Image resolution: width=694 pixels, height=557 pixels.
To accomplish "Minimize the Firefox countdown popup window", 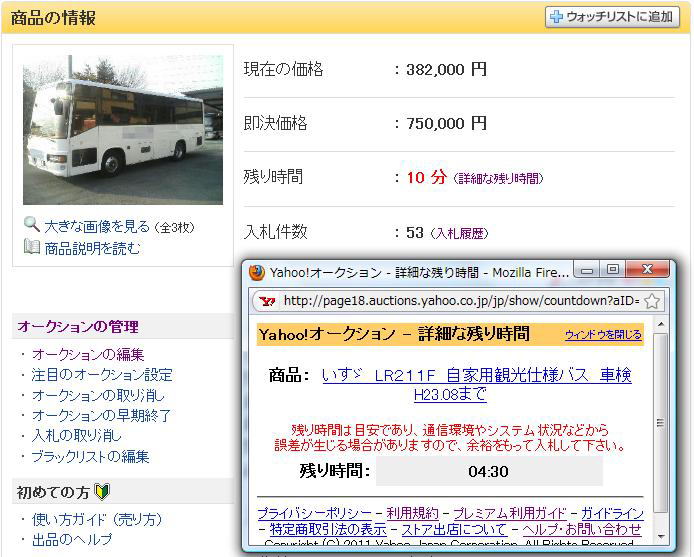I will coord(587,270).
